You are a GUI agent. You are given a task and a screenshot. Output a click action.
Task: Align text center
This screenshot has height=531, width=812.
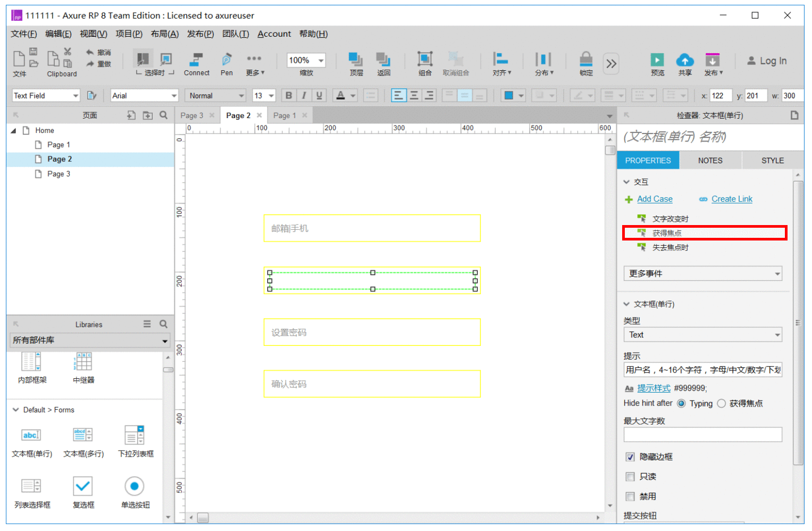coord(414,95)
